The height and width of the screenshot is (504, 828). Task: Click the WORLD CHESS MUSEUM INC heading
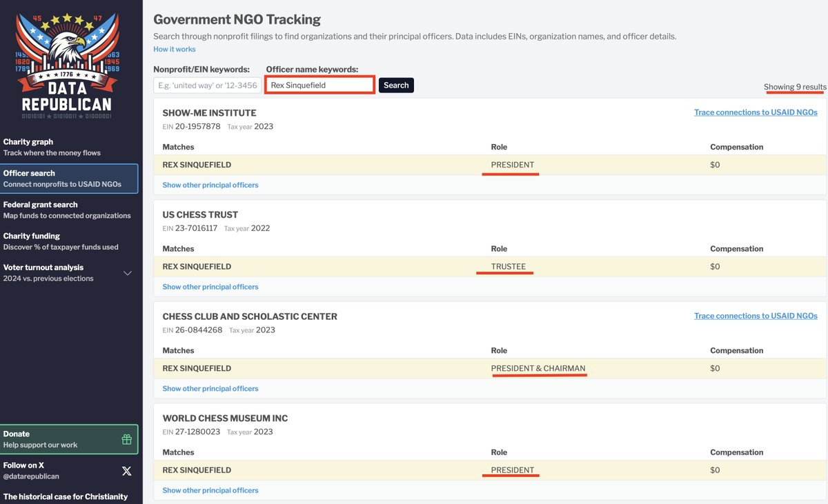point(225,418)
